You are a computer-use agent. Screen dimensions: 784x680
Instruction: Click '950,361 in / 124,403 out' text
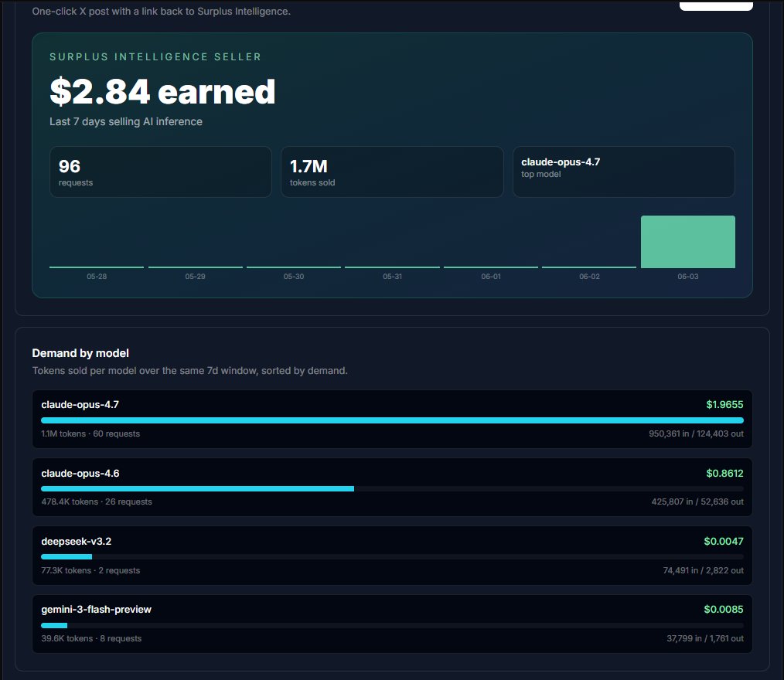click(696, 433)
